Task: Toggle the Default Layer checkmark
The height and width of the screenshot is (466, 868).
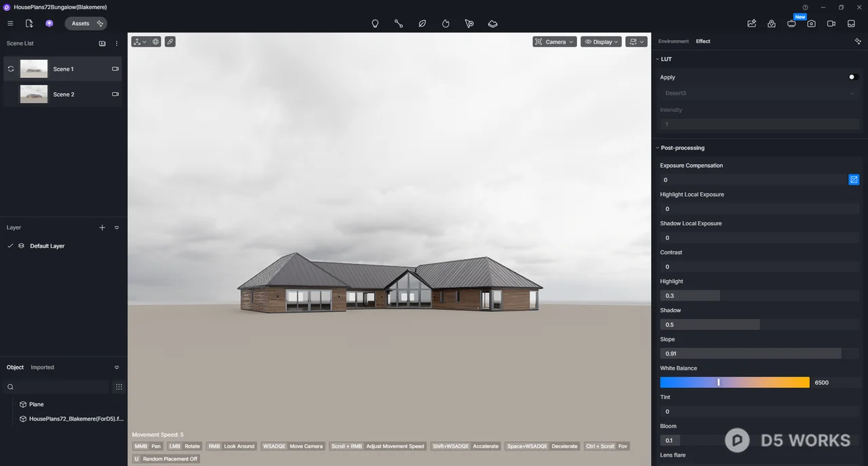Action: [10, 246]
